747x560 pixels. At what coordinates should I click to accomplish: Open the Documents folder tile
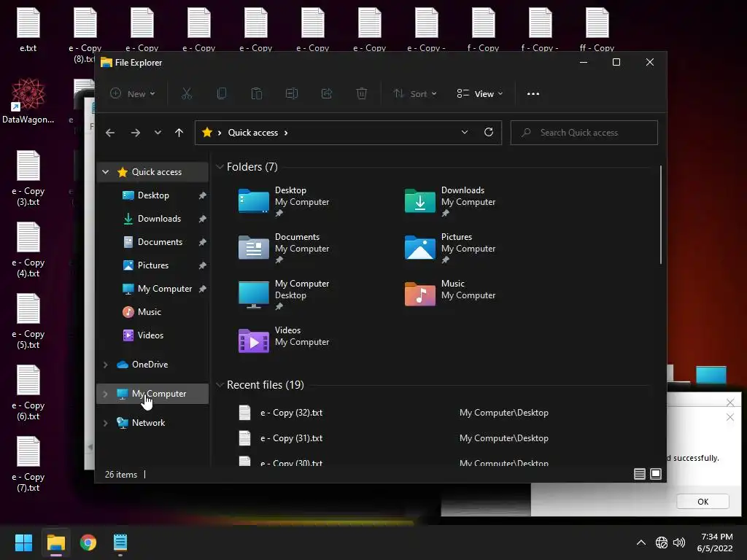coord(285,249)
